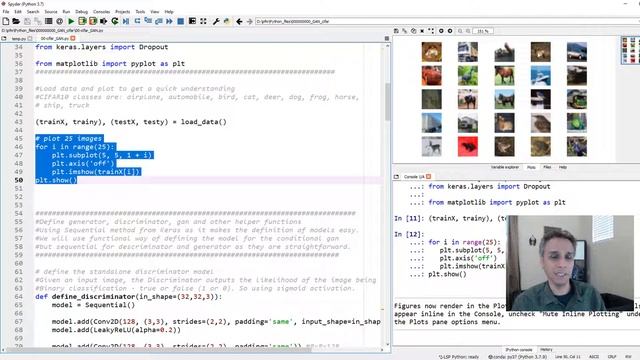Open the Projects menu

pos(122,12)
